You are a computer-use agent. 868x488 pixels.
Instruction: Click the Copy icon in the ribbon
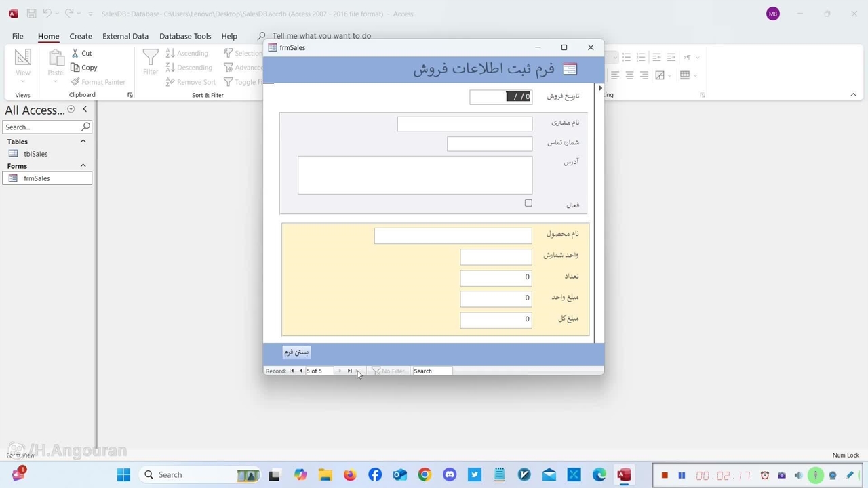click(x=75, y=68)
